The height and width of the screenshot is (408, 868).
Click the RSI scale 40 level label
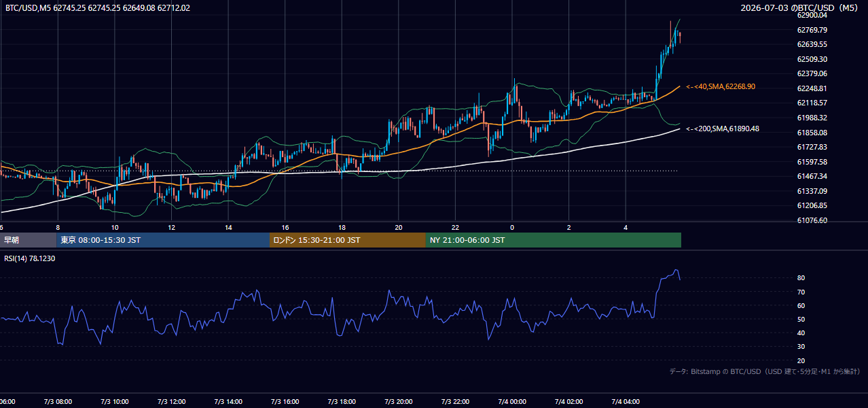pos(801,333)
